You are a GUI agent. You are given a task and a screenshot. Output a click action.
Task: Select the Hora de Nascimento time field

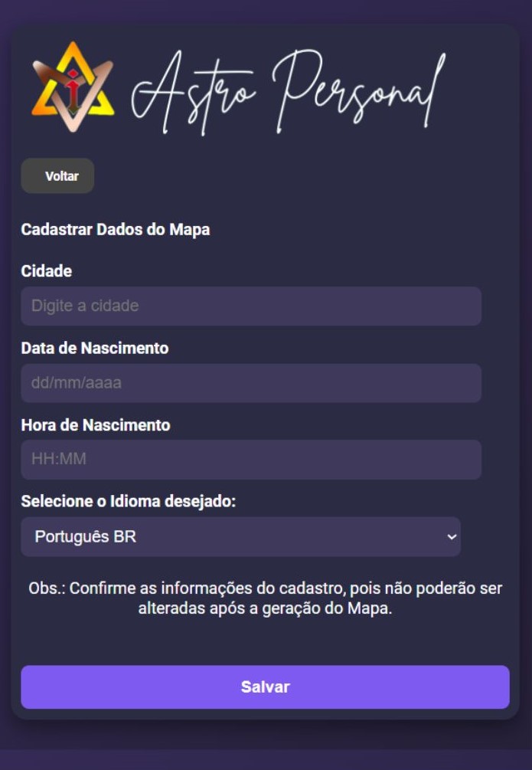250,460
